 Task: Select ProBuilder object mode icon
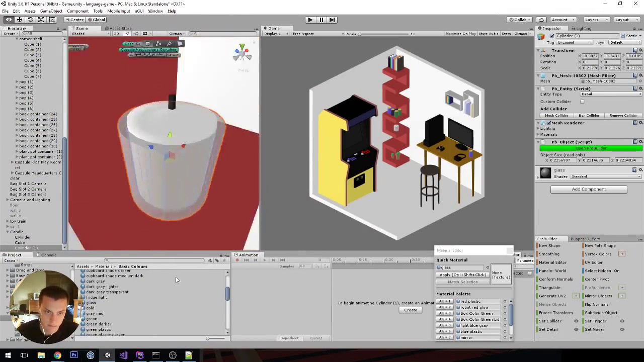pos(148,44)
